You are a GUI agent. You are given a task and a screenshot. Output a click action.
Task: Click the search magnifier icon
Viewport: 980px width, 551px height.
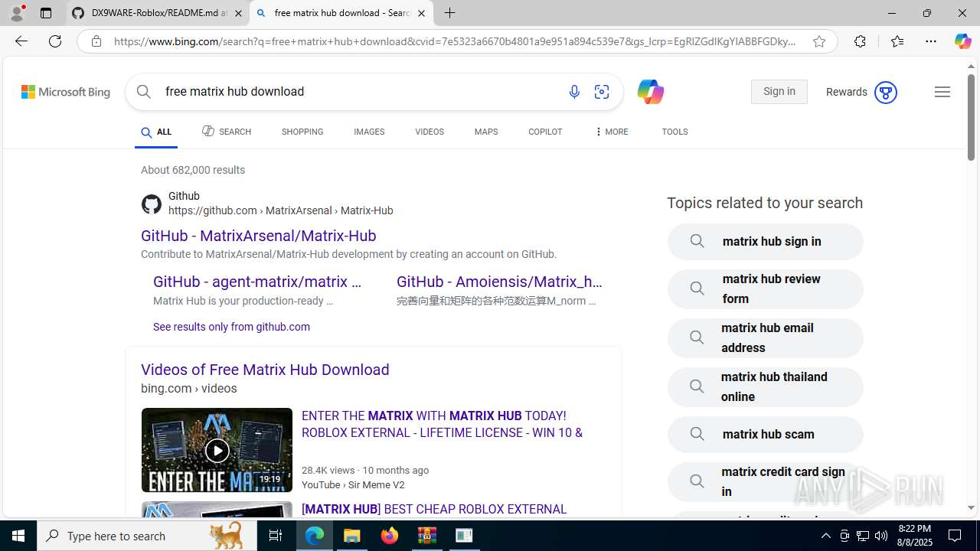143,91
